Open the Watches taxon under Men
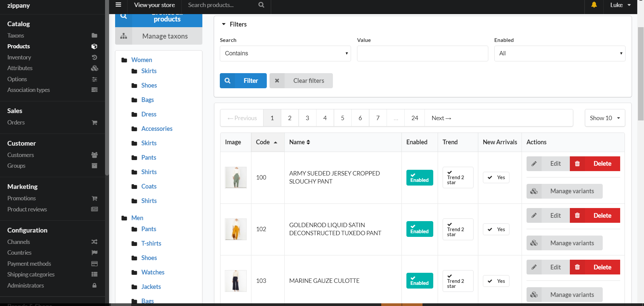The width and height of the screenshot is (644, 306). coord(153,272)
